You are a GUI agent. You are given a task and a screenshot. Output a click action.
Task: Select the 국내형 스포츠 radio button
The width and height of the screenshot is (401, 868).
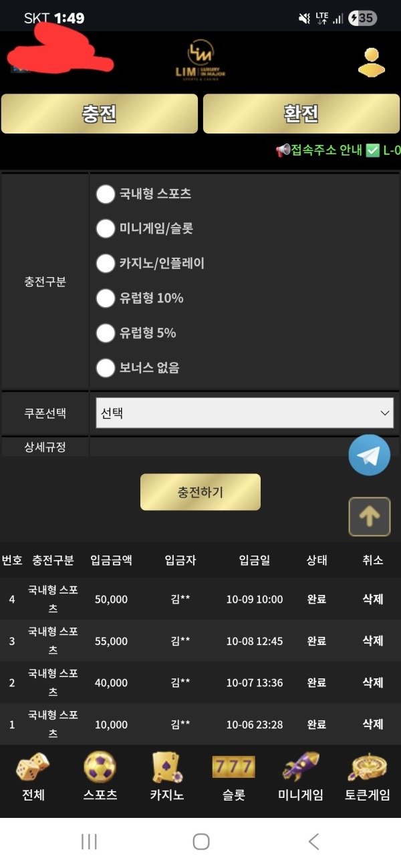[x=106, y=194]
